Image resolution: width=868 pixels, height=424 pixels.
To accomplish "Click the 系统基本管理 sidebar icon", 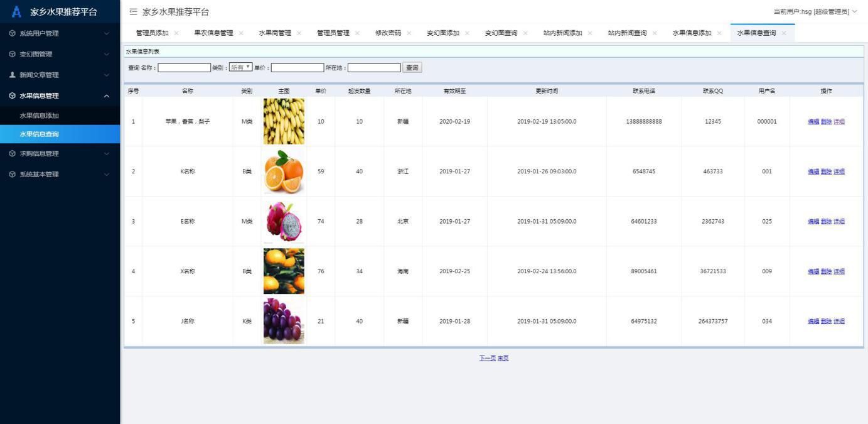I will (x=13, y=174).
